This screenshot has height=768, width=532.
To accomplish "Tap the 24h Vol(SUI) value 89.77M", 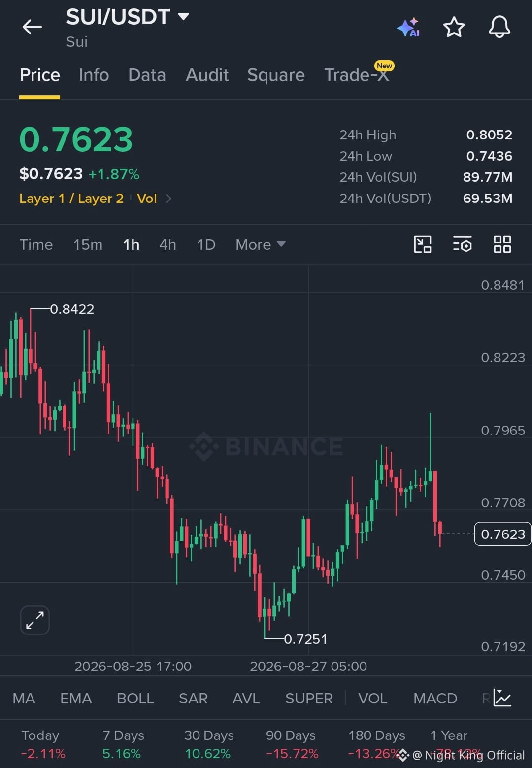I will pyautogui.click(x=488, y=177).
